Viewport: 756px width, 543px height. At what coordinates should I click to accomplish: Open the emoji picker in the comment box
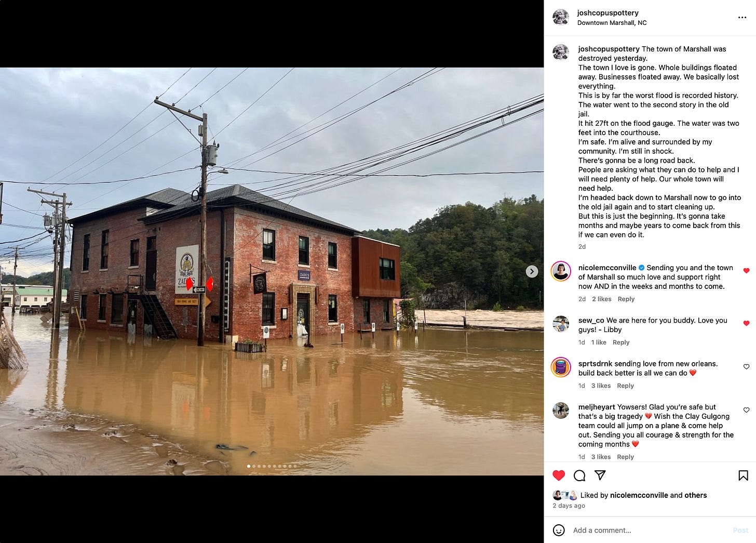559,530
